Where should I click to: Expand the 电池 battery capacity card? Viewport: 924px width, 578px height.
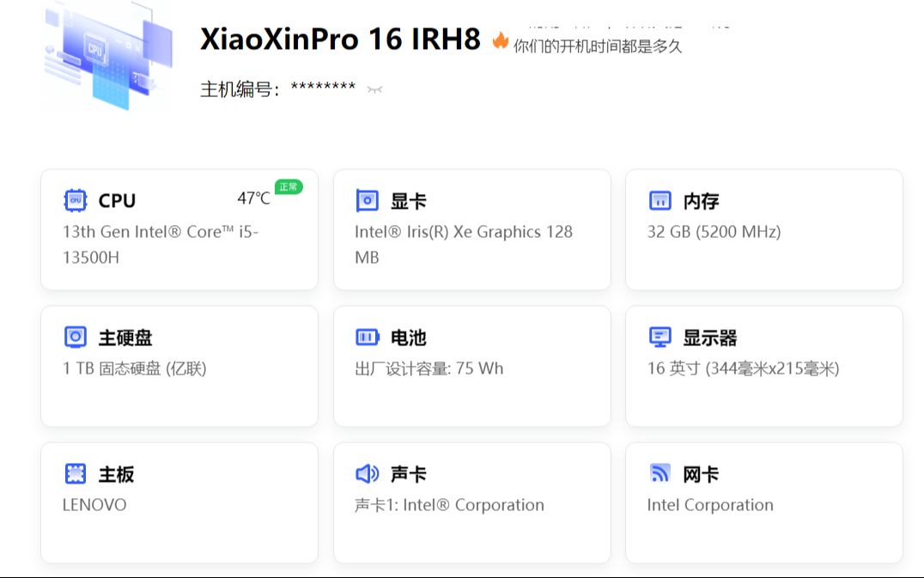click(x=471, y=366)
